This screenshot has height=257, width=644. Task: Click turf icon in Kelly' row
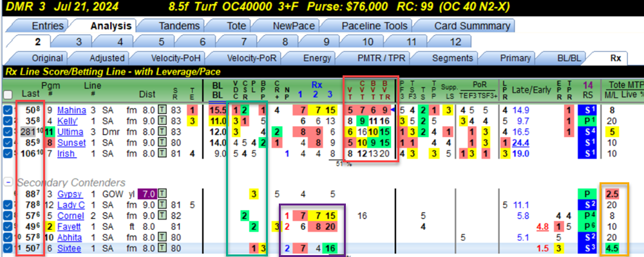coord(162,122)
